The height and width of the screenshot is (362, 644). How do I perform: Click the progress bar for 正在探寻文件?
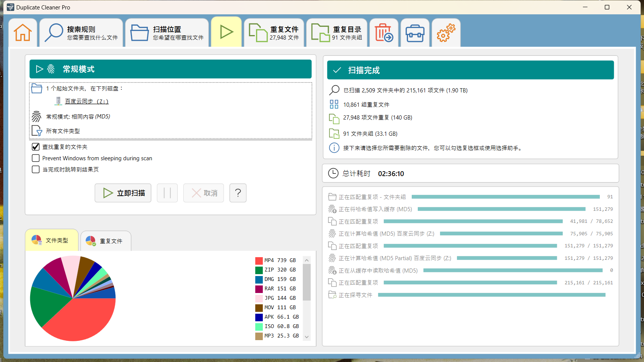[492, 295]
